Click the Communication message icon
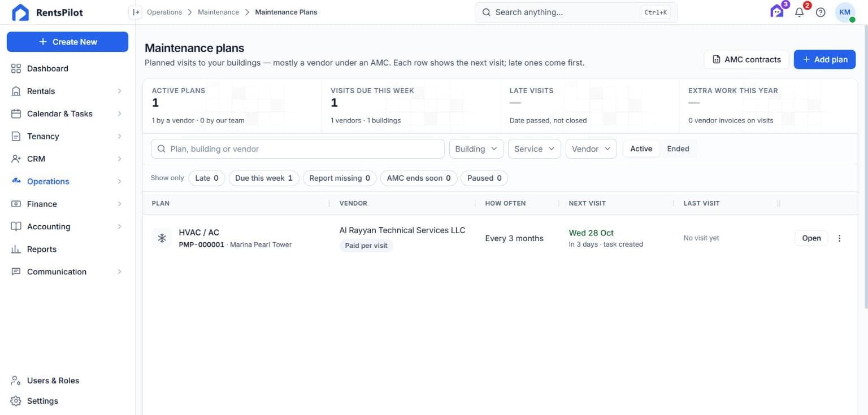Image resolution: width=868 pixels, height=415 pixels. pos(16,272)
